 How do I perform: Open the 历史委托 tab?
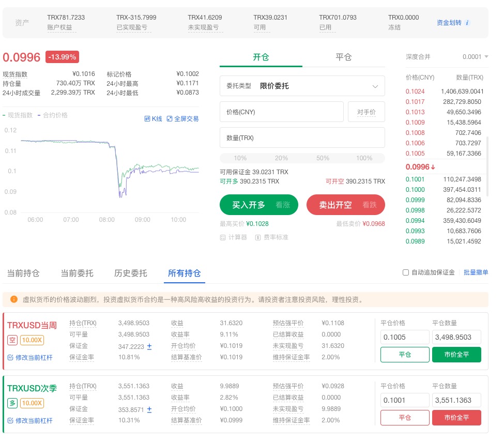130,273
